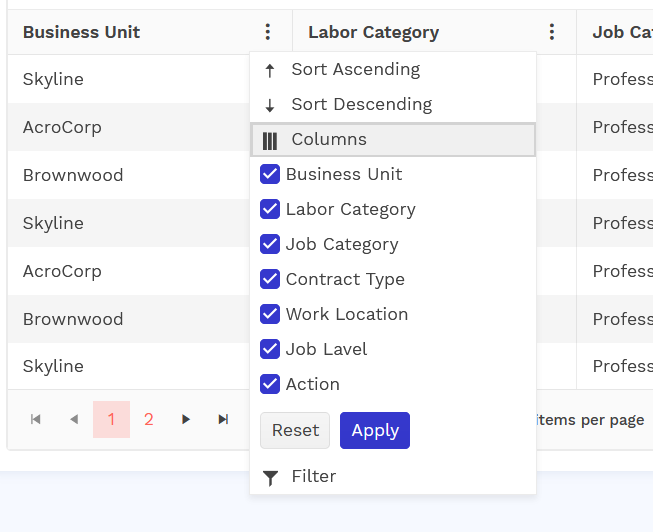This screenshot has height=532, width=653.
Task: Click the funnel Filter icon
Action: tap(270, 477)
